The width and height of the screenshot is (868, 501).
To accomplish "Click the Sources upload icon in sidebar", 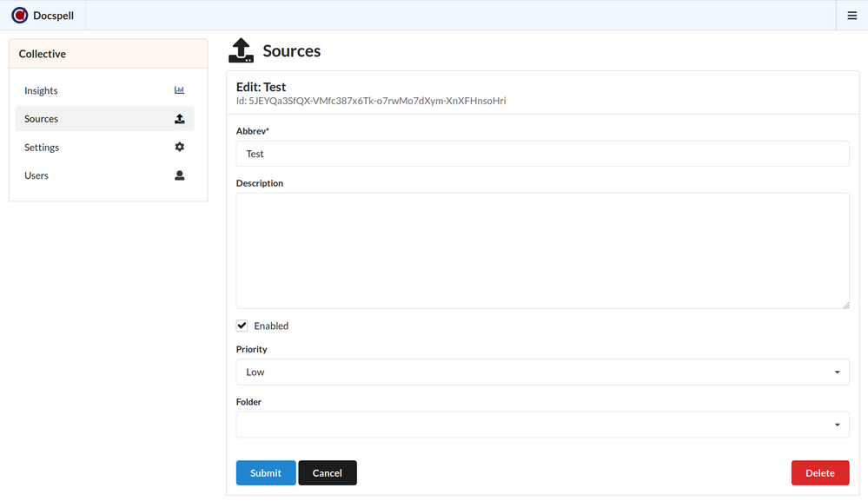I will pos(179,119).
